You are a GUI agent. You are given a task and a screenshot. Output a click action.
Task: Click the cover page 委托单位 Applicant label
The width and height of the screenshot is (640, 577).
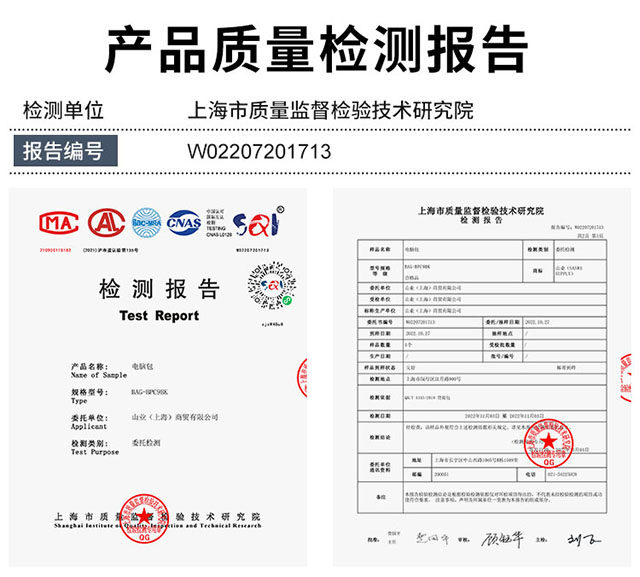(89, 422)
